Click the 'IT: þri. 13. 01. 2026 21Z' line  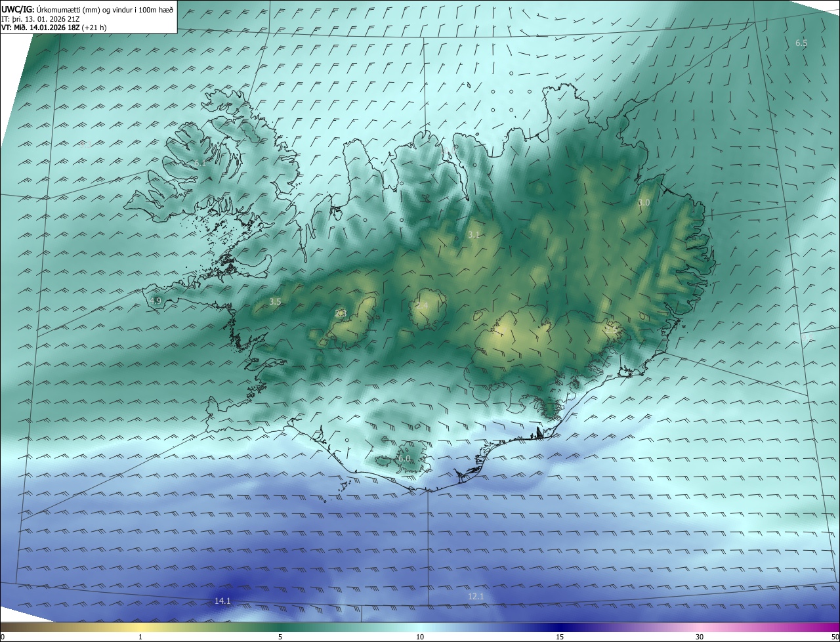pos(41,19)
